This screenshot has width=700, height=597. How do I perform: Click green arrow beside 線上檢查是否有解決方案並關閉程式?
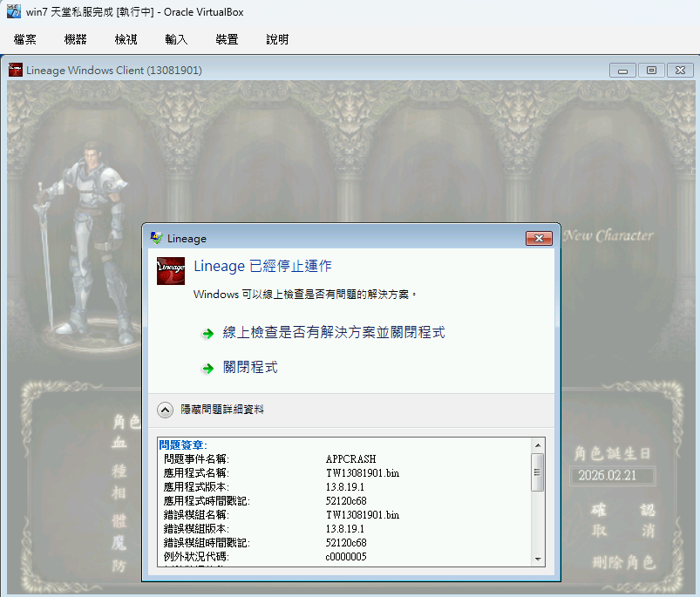[x=207, y=333]
